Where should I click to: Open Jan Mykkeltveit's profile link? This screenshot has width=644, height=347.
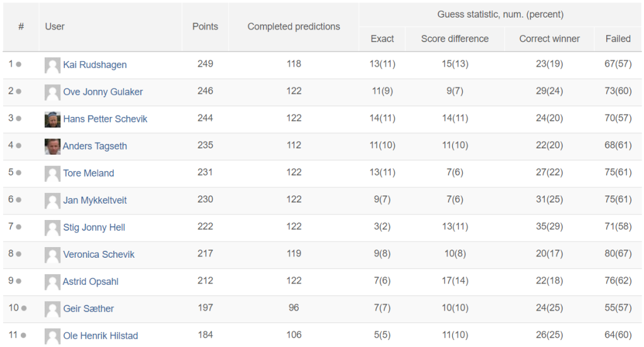click(x=95, y=200)
